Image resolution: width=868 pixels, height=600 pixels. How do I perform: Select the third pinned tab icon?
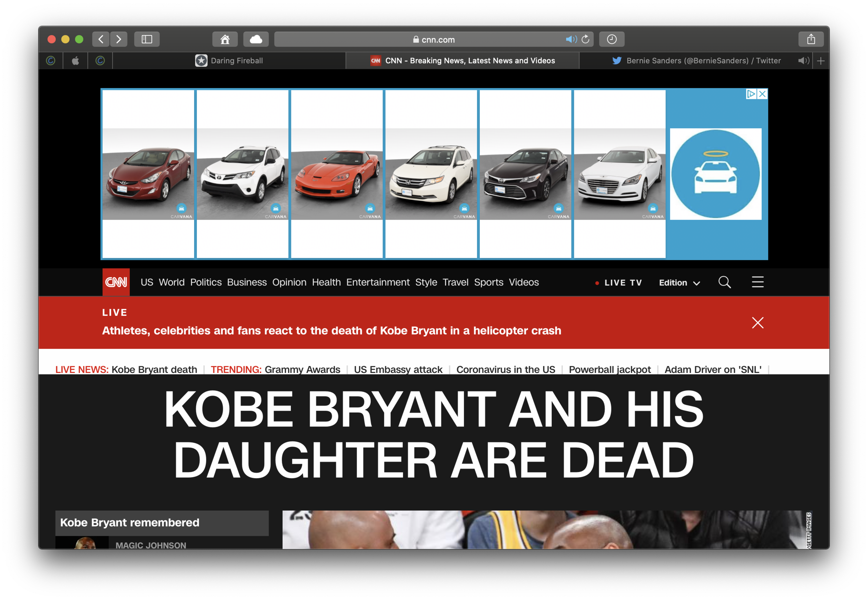pyautogui.click(x=100, y=60)
